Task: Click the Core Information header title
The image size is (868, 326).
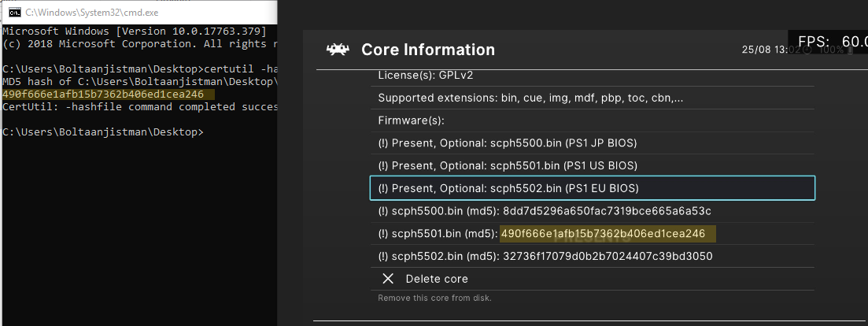Action: [x=428, y=50]
